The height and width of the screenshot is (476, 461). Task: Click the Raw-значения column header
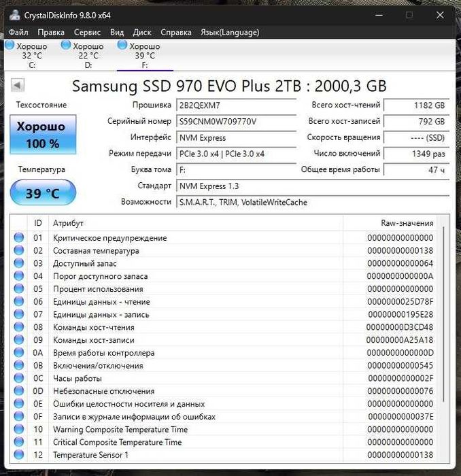click(390, 223)
